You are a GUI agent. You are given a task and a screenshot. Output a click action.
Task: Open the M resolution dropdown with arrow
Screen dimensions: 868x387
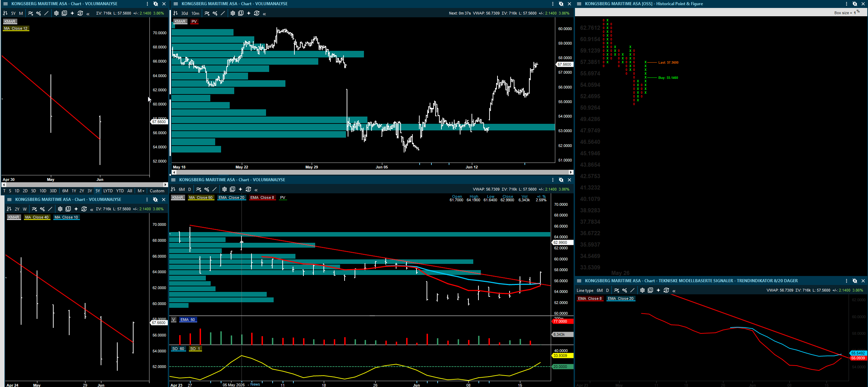pyautogui.click(x=141, y=191)
